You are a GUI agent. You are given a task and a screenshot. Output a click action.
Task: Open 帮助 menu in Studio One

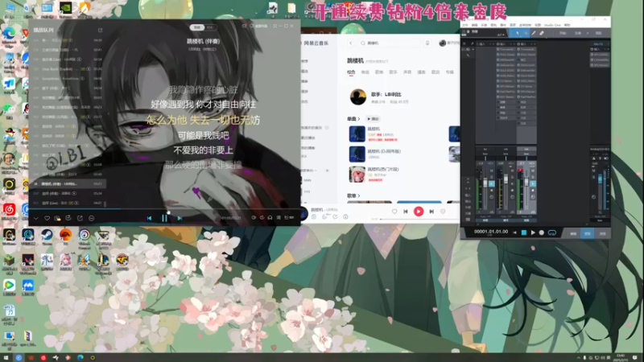pos(568,25)
